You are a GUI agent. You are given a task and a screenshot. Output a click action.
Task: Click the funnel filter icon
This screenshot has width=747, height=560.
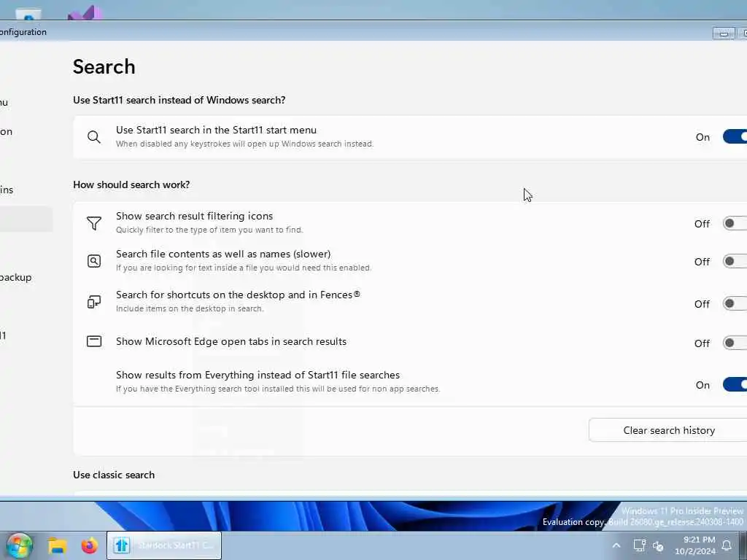[94, 223]
